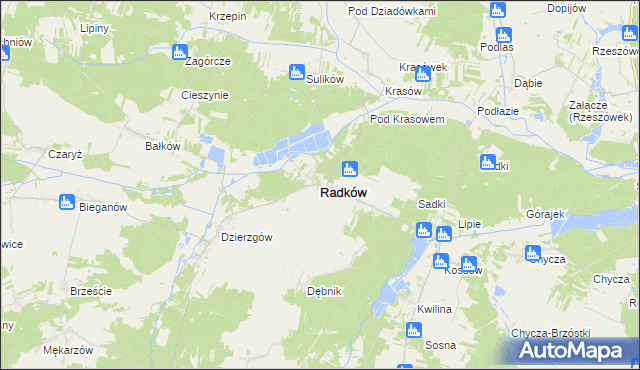This screenshot has width=640, height=370.
Task: Click the factory icon below Podłazie
Action: click(x=488, y=162)
